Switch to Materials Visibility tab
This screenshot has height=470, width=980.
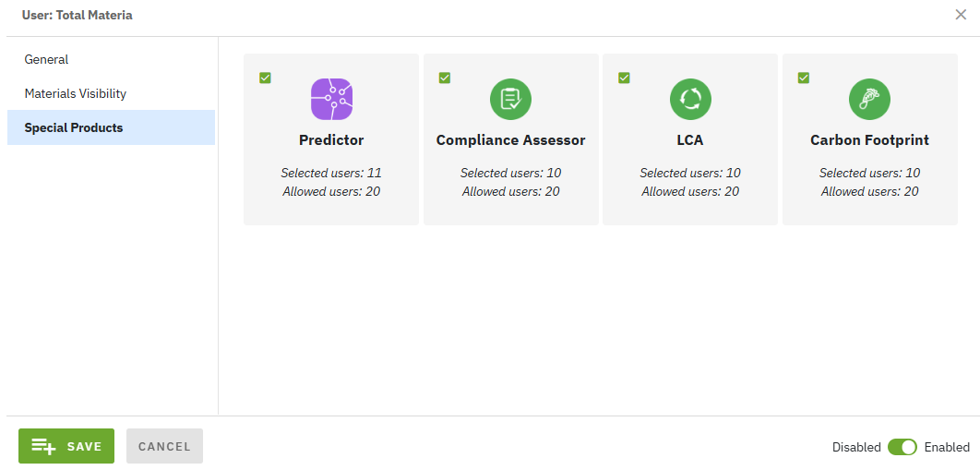click(76, 93)
